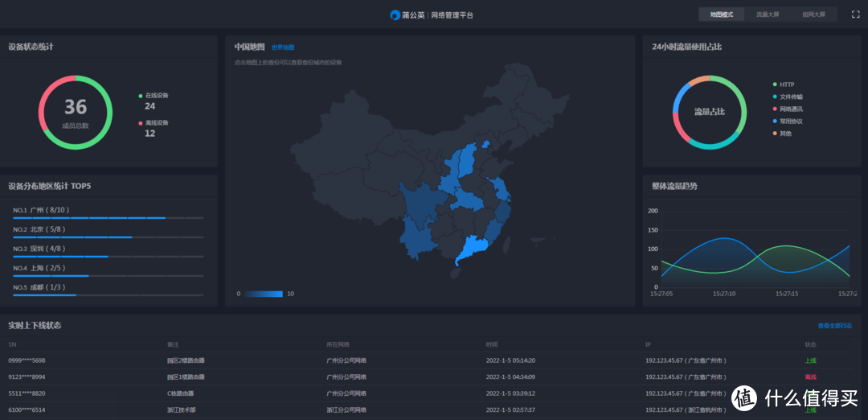Click 15:27:10 label on traffic trend axis
This screenshot has width=868, height=420.
click(x=724, y=294)
